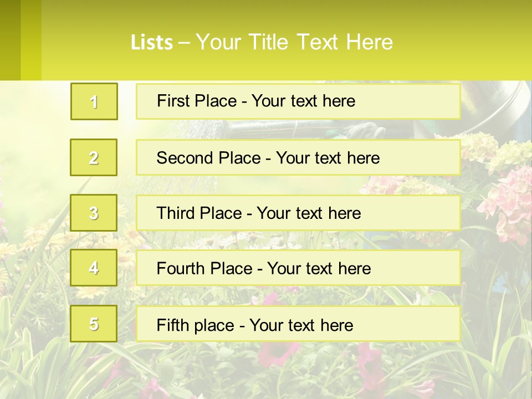Click the slide title text
Screen dimensions: 532x399
[262, 42]
